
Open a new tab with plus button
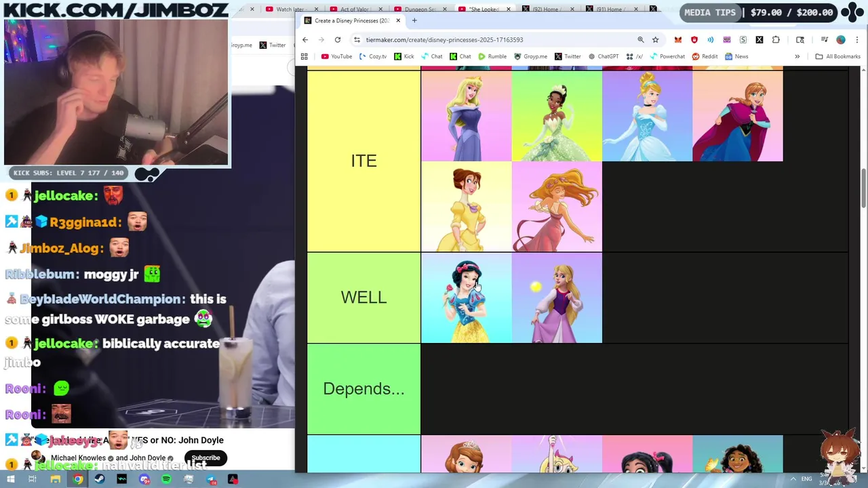point(414,20)
